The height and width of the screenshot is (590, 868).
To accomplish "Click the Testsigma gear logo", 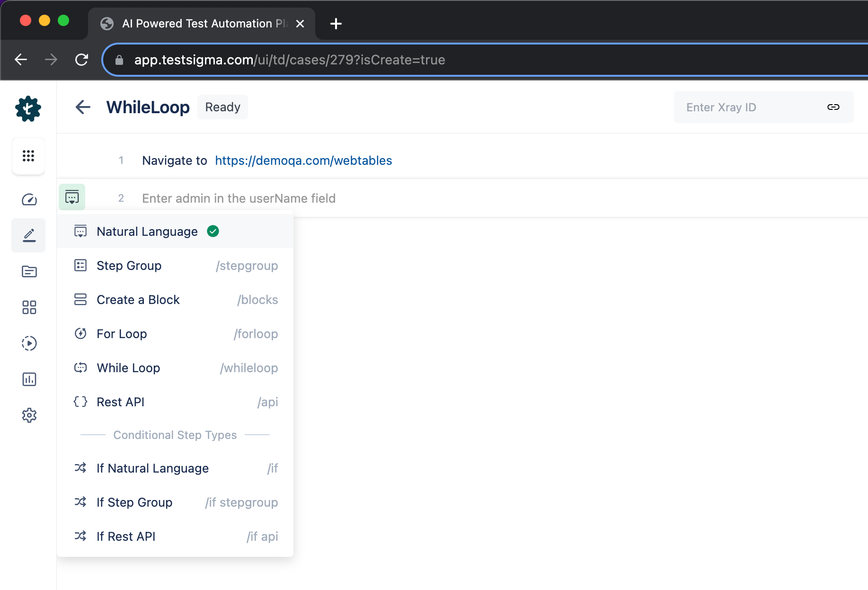I will point(28,109).
